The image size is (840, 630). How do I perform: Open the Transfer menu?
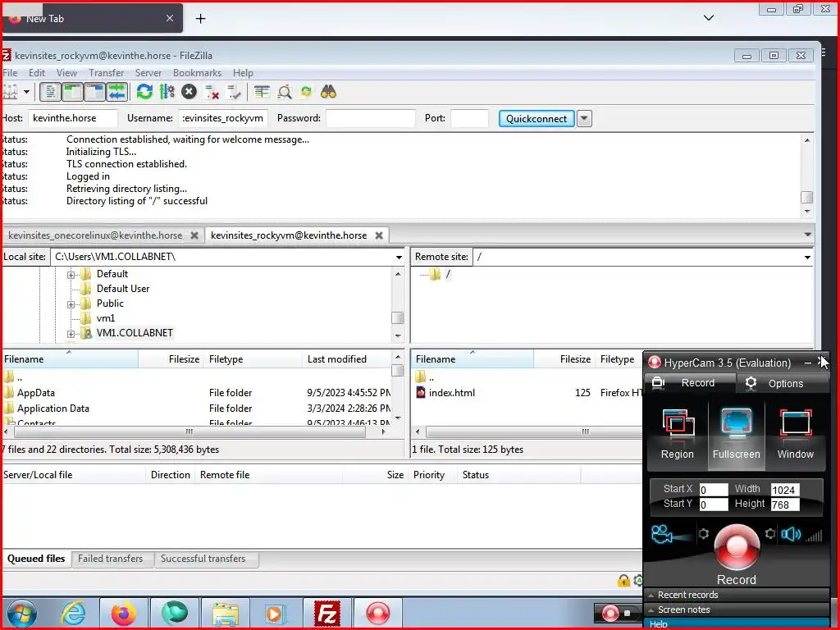click(x=106, y=73)
